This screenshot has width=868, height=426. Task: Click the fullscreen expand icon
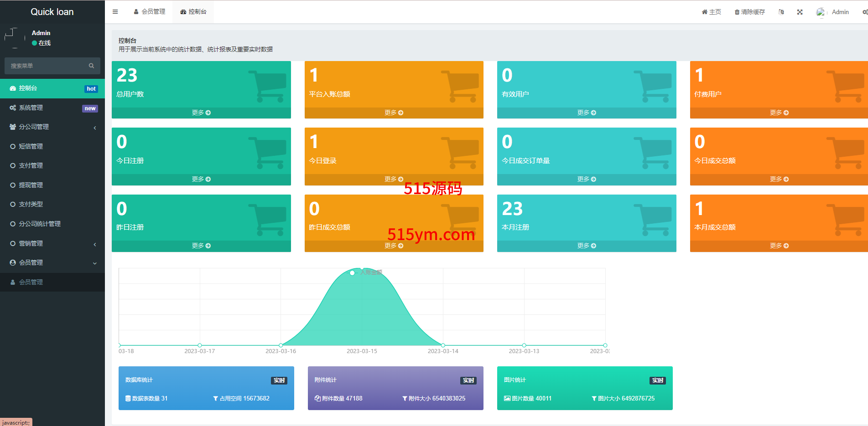tap(800, 12)
